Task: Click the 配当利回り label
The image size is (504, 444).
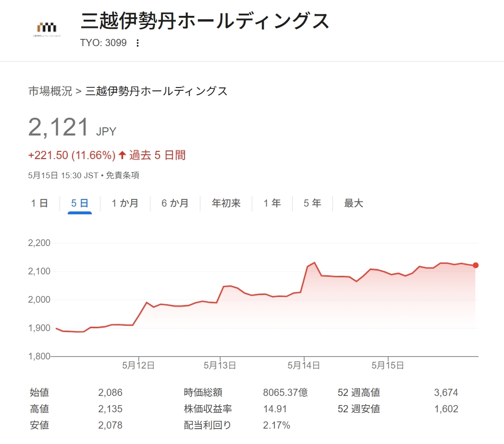Action: click(x=208, y=425)
